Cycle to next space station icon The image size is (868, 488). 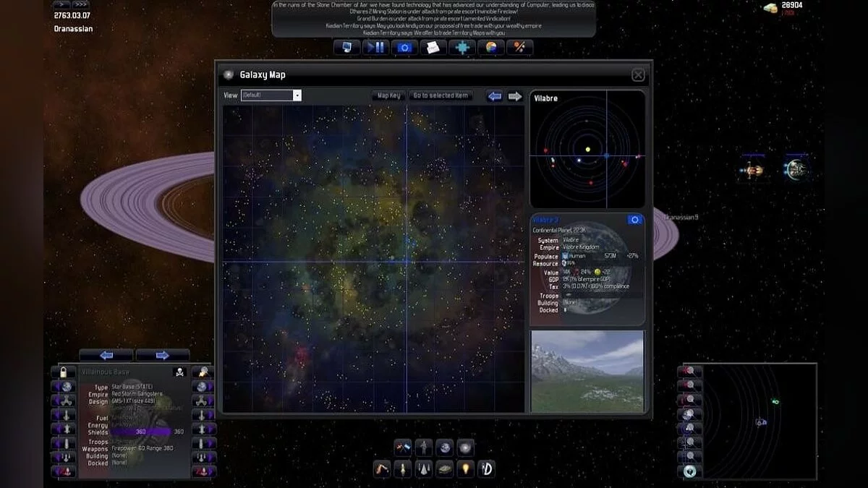(x=203, y=401)
